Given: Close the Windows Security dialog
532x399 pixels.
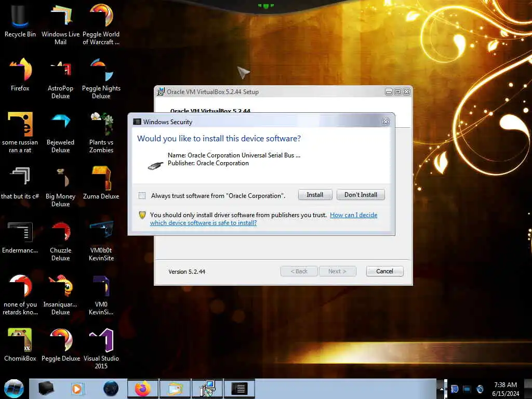Looking at the screenshot, I should (x=386, y=122).
